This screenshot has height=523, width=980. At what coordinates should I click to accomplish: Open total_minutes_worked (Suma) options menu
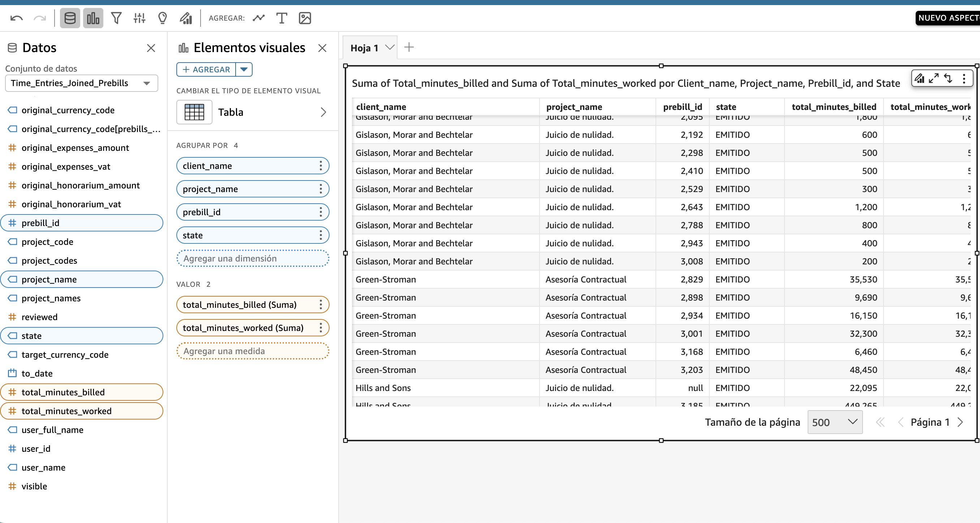click(x=321, y=328)
